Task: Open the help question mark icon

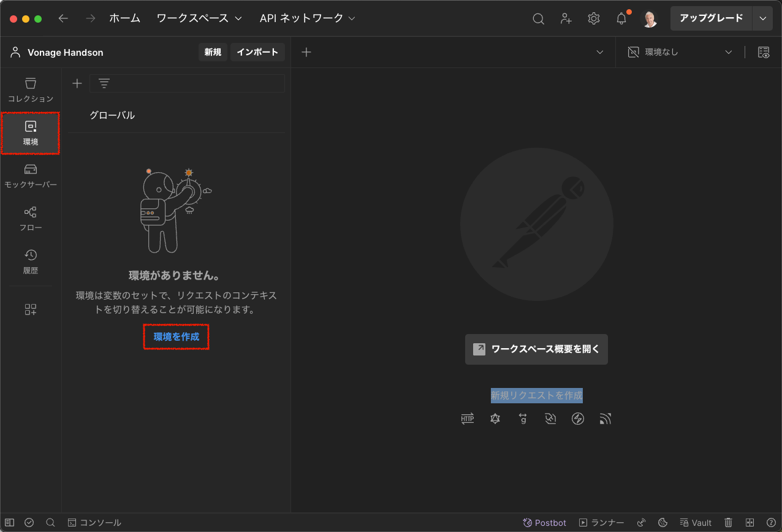Action: click(771, 523)
